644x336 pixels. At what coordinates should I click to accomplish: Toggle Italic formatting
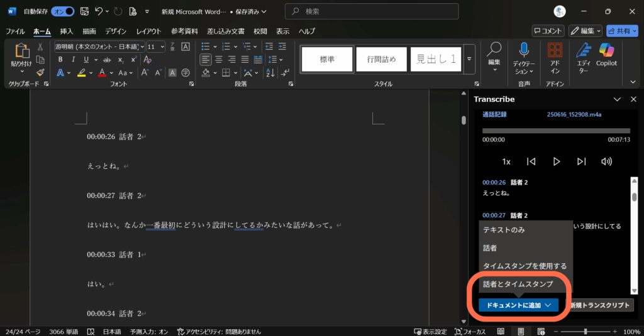pos(73,60)
